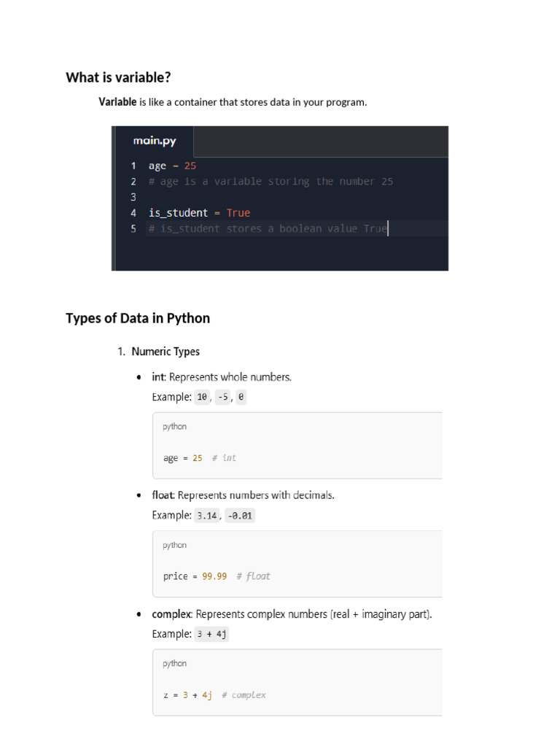560x747 pixels.
Task: Click line number 3 in the editor gutter
Action: [x=133, y=197]
